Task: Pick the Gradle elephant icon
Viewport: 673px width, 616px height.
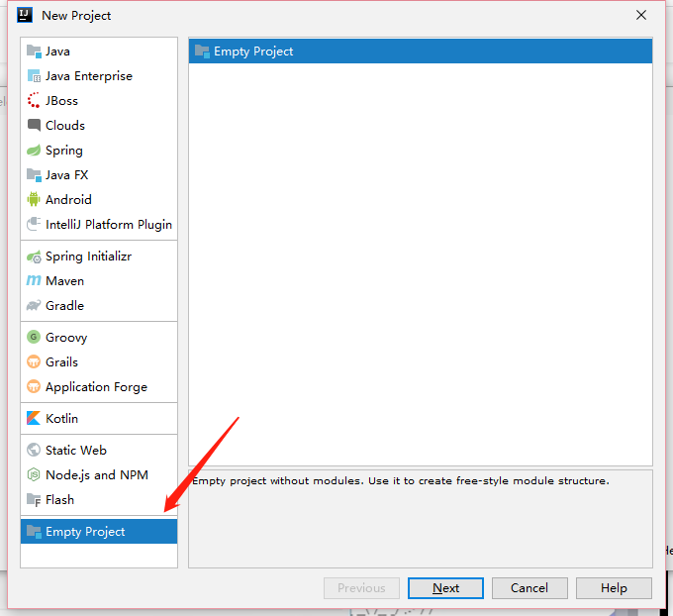Action: click(x=34, y=305)
